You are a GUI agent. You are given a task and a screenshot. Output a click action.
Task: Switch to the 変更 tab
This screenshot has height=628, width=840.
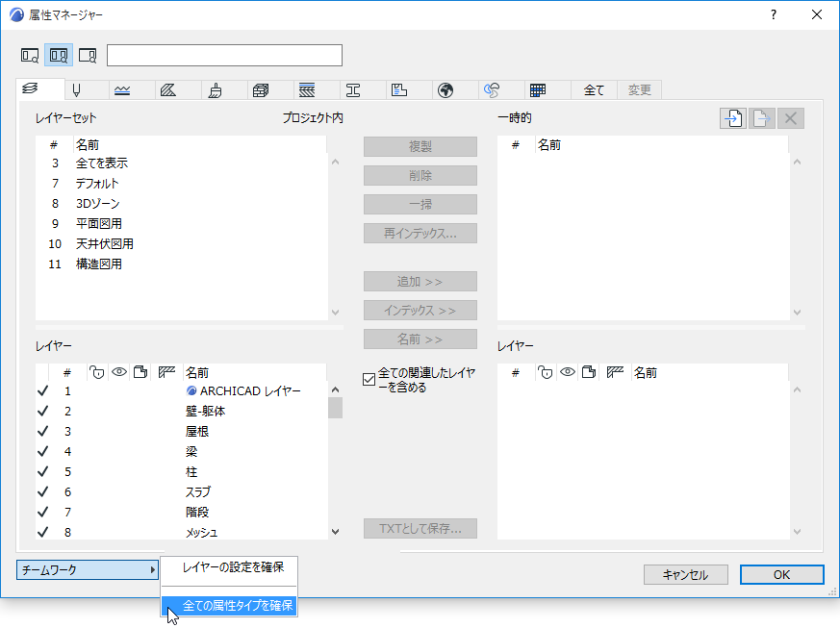639,90
